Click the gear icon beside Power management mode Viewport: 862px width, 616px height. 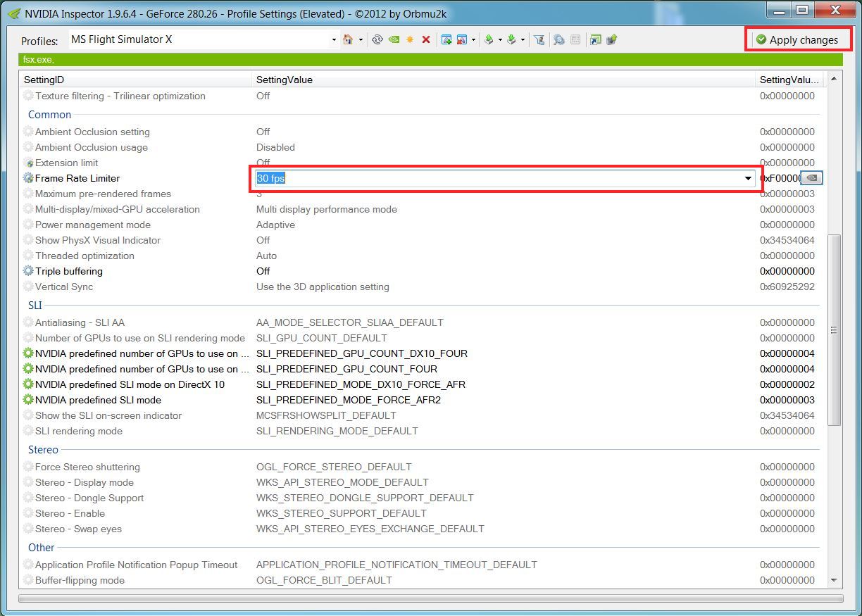(x=28, y=225)
